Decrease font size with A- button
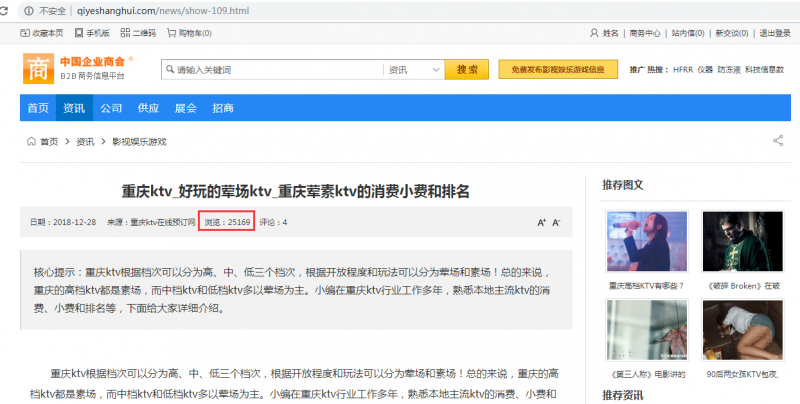 click(x=557, y=222)
